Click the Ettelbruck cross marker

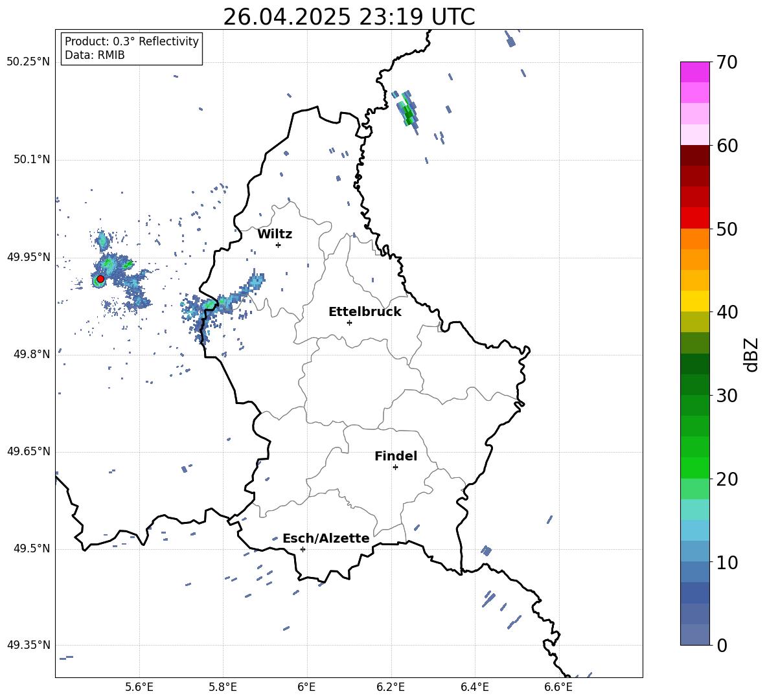click(x=349, y=322)
